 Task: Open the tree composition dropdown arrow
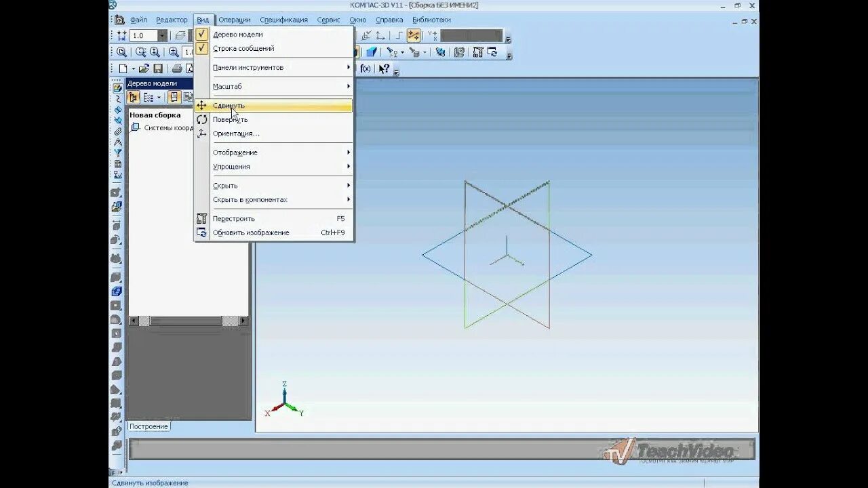pyautogui.click(x=159, y=97)
